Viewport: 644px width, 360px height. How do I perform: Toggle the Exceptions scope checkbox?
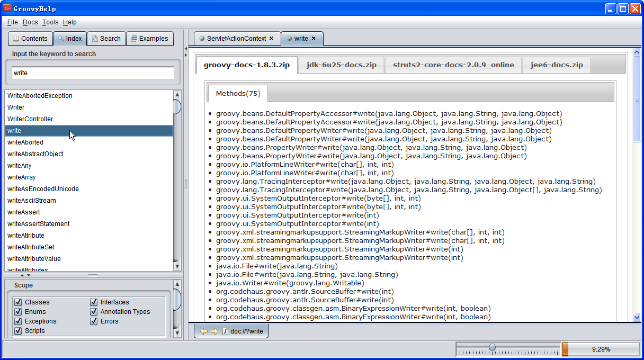tap(18, 321)
